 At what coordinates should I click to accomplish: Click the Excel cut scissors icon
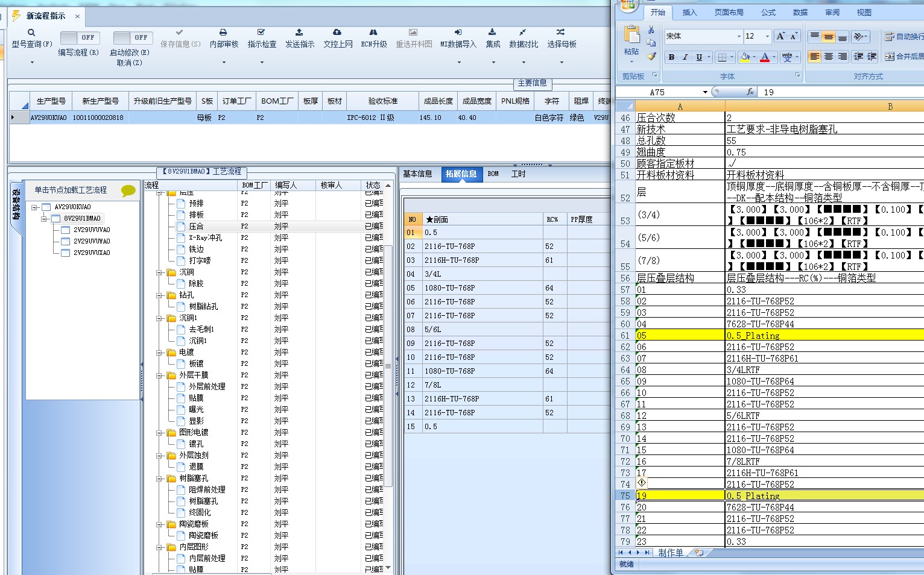651,30
